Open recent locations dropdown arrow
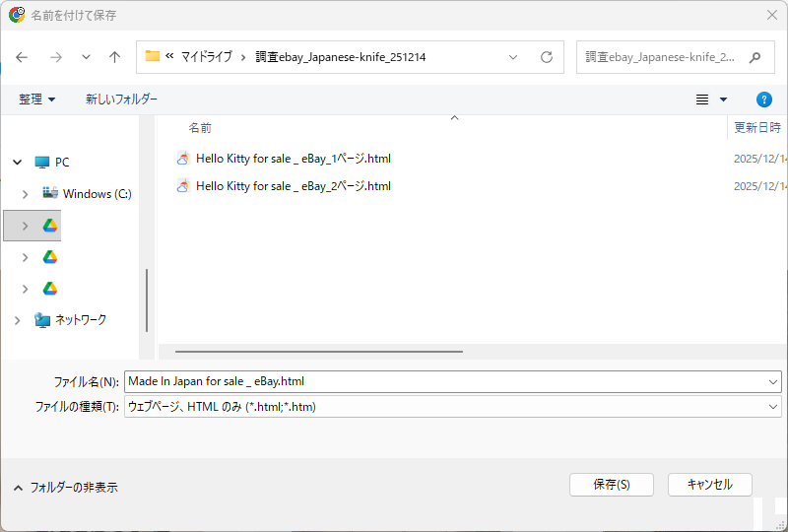The image size is (788, 532). 86,57
